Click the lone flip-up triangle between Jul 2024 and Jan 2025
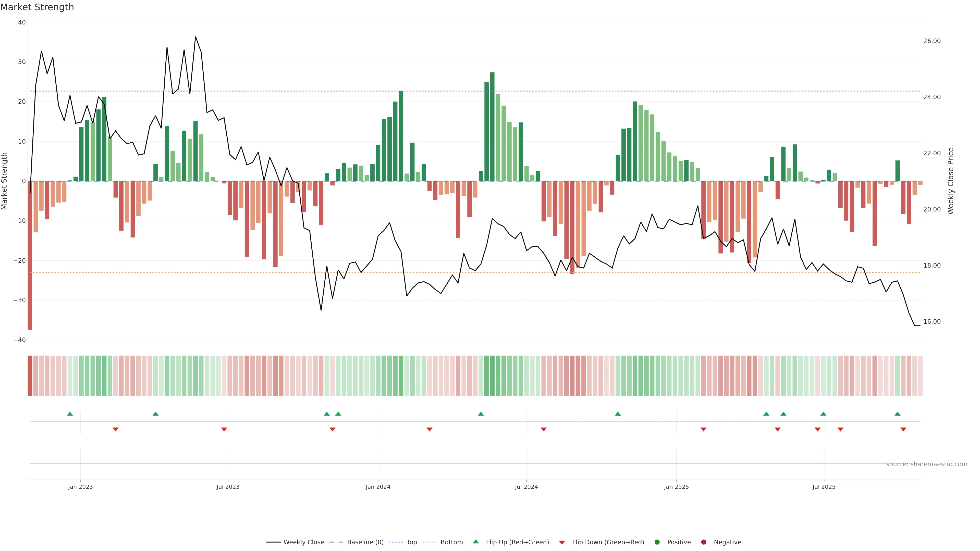 pos(618,414)
